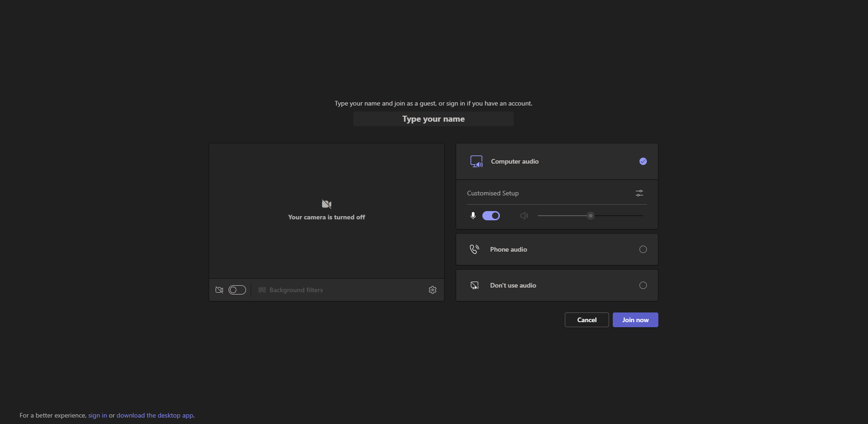The width and height of the screenshot is (868, 424).
Task: Click the checked Computer audio radio button
Action: coord(643,161)
